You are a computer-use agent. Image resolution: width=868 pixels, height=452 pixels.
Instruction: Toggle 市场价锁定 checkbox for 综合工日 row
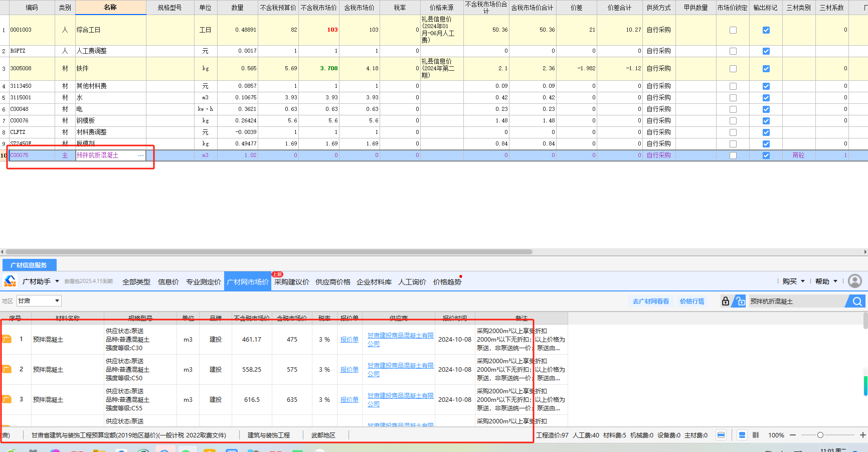point(733,30)
